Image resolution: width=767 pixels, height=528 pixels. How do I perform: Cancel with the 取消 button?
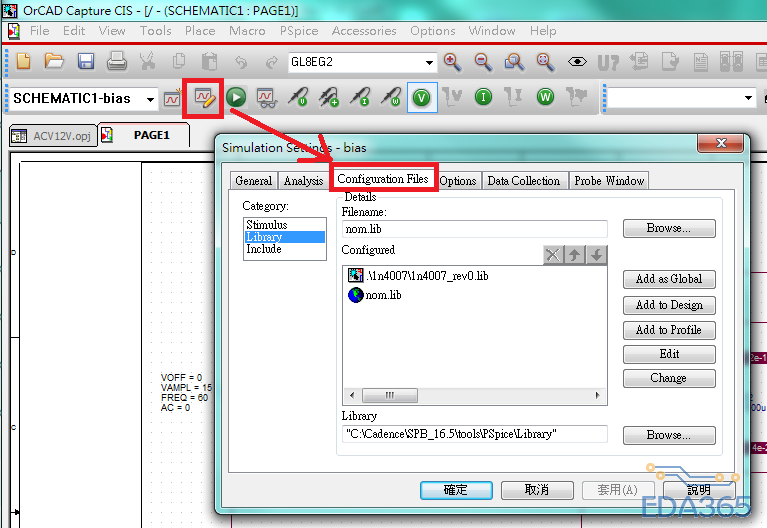tap(537, 490)
